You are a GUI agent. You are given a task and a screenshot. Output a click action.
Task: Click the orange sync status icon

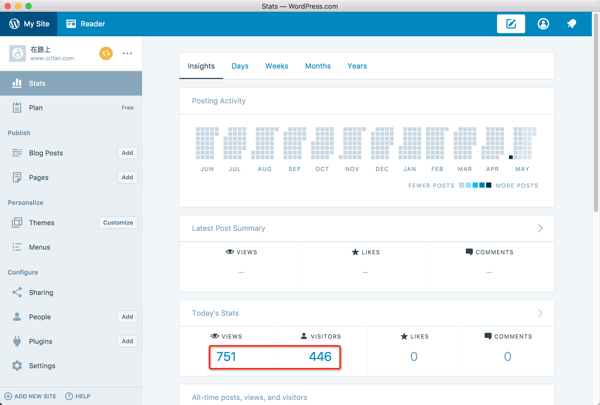click(x=106, y=53)
